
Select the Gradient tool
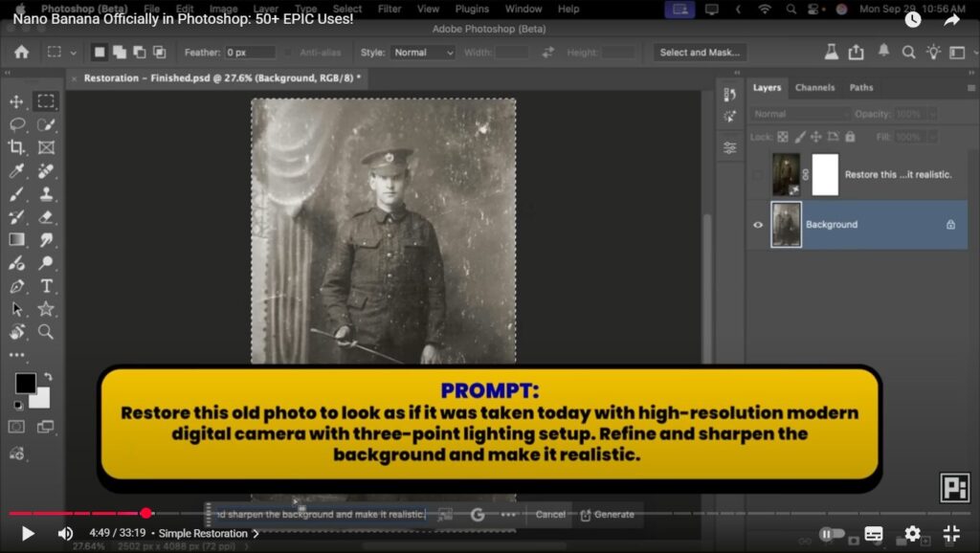coord(16,240)
